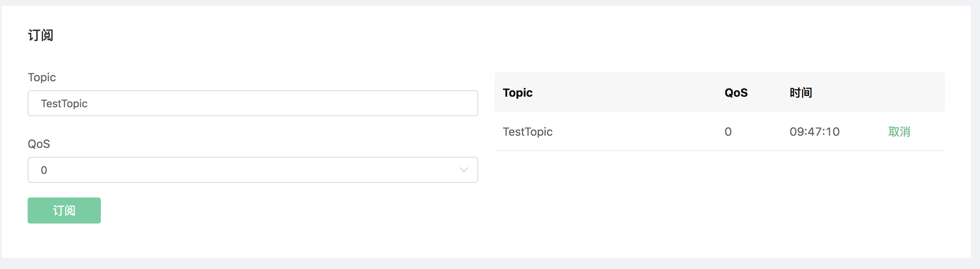
Task: Click the QoS dropdown chevron arrow
Action: pyautogui.click(x=464, y=170)
